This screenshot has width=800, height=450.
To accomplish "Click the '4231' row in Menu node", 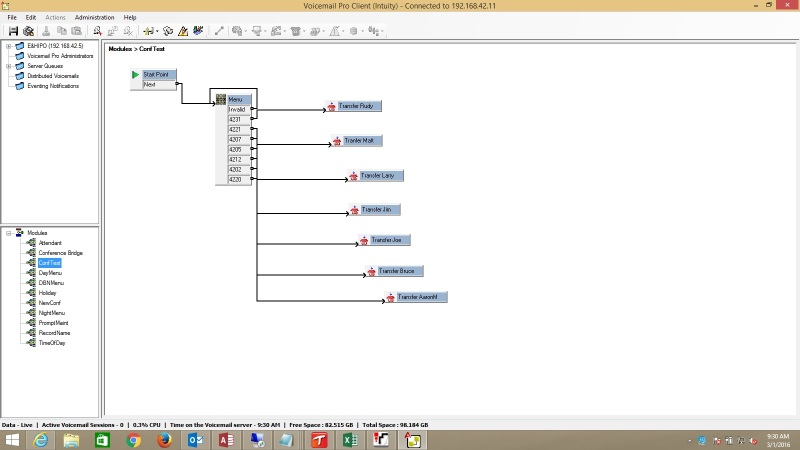I will [x=239, y=119].
